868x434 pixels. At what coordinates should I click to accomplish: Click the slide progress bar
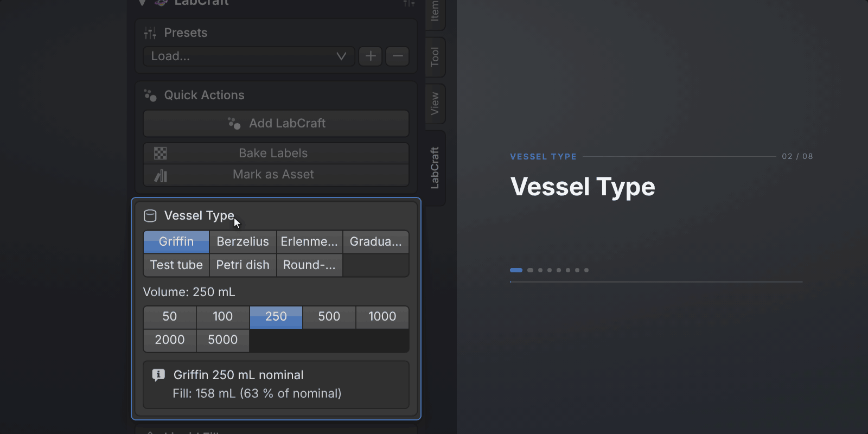(656, 282)
